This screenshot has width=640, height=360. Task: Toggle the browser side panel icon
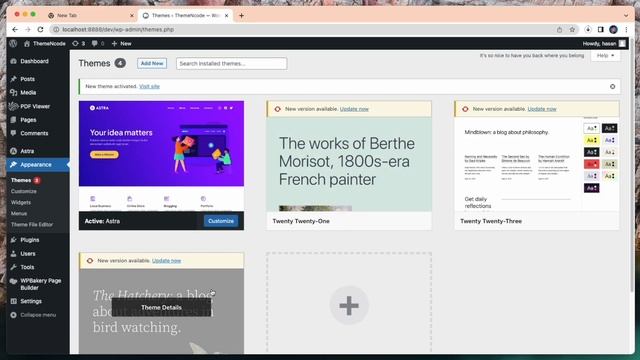(600, 29)
